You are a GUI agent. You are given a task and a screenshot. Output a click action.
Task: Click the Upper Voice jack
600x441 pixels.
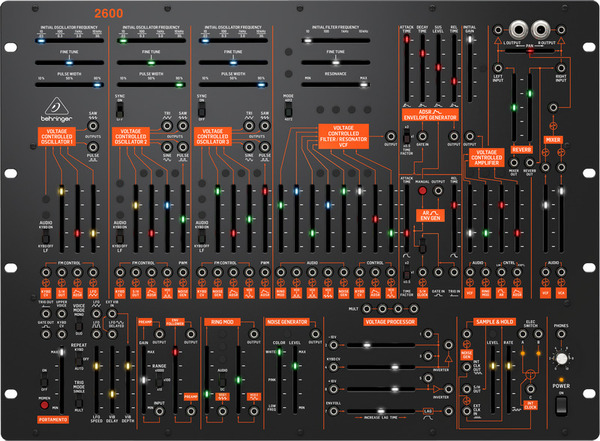click(x=62, y=314)
